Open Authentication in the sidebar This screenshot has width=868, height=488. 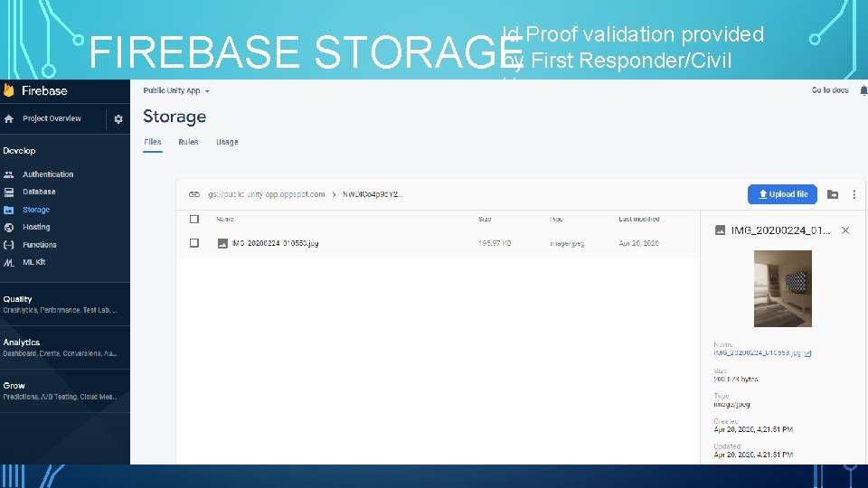(x=48, y=174)
